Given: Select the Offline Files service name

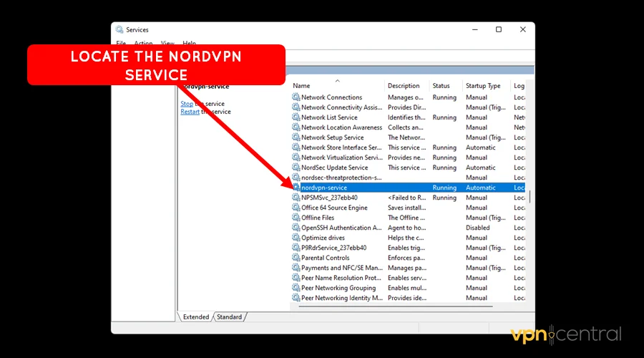Looking at the screenshot, I should 318,218.
